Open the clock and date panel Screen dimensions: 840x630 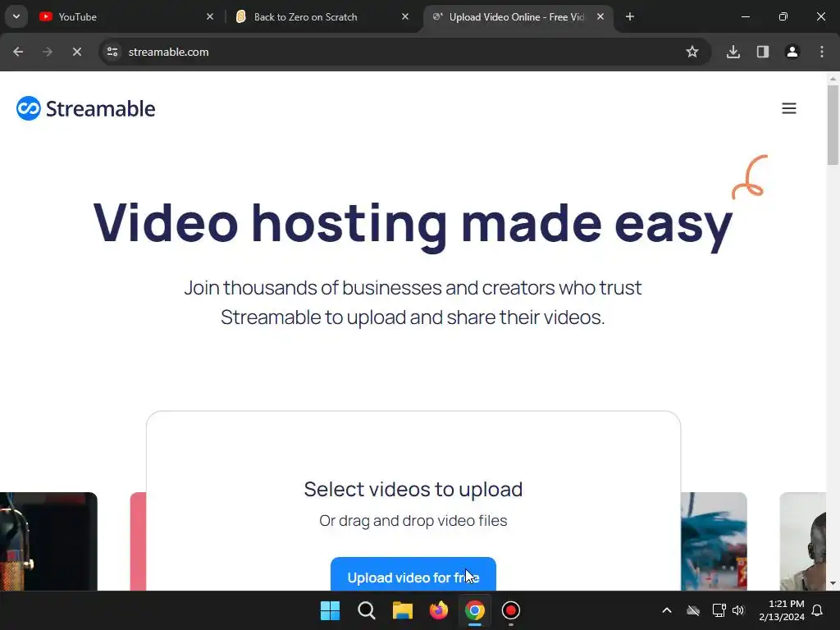click(x=782, y=610)
